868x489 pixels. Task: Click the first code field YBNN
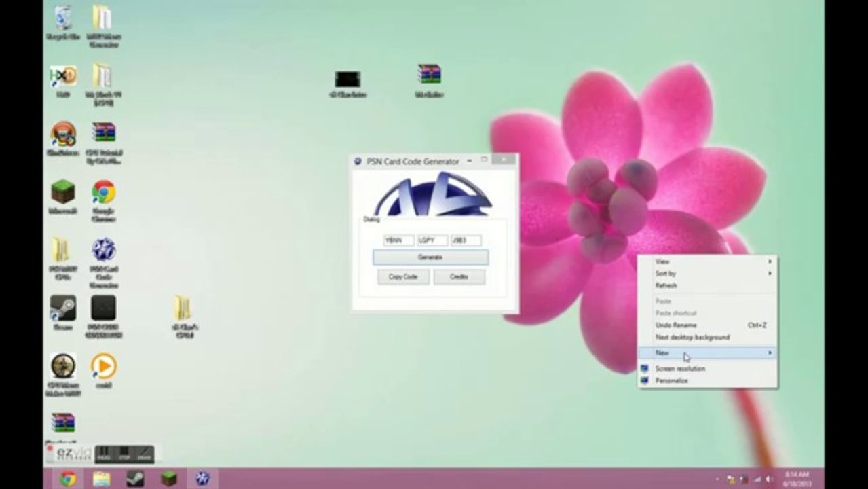tap(398, 240)
